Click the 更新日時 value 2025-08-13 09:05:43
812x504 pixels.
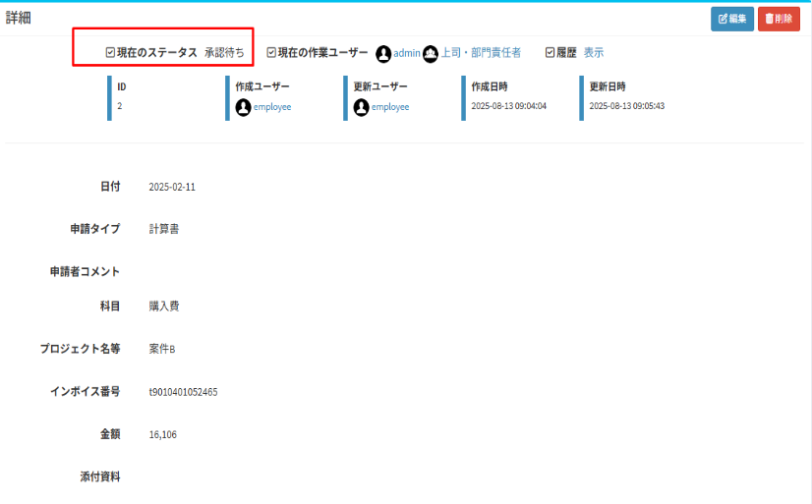(626, 106)
